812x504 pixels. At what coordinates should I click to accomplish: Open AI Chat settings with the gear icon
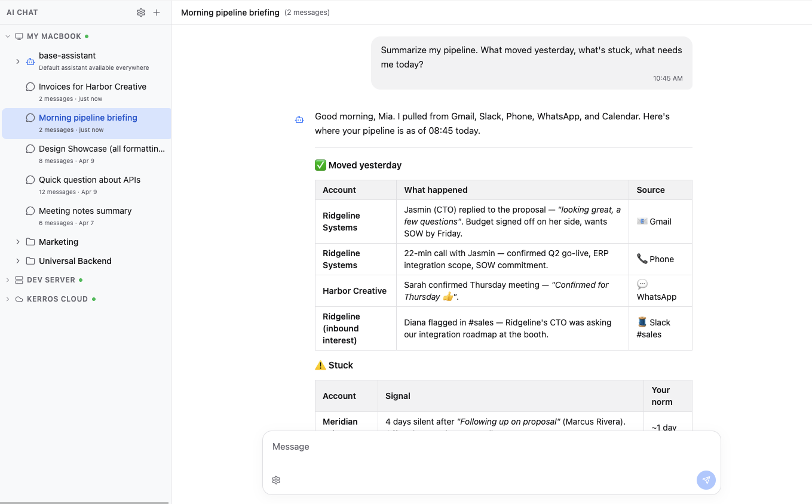(141, 12)
